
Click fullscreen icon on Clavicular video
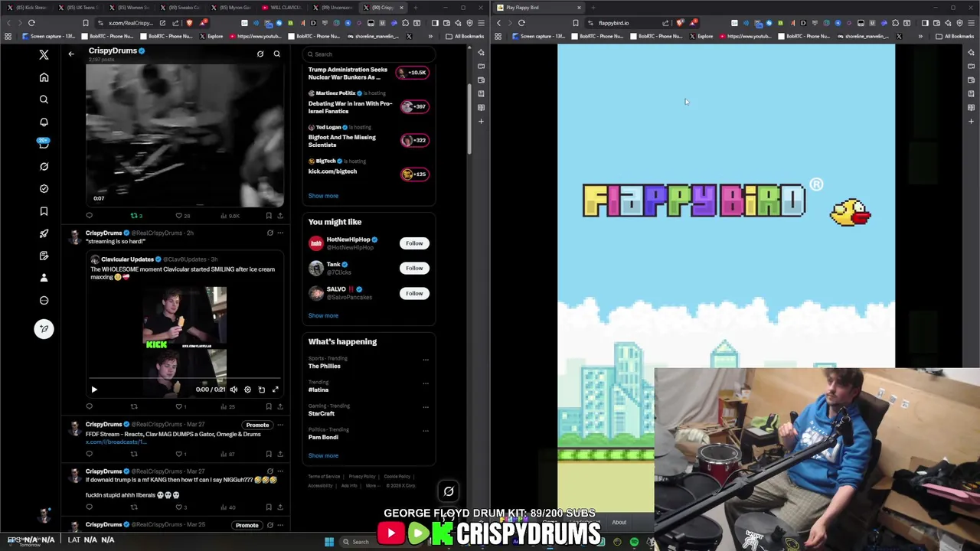[275, 390]
